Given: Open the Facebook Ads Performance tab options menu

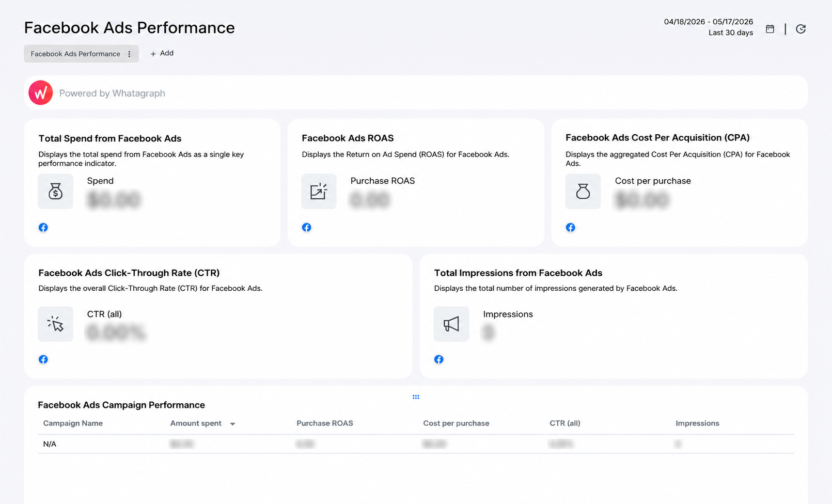Looking at the screenshot, I should click(x=129, y=54).
